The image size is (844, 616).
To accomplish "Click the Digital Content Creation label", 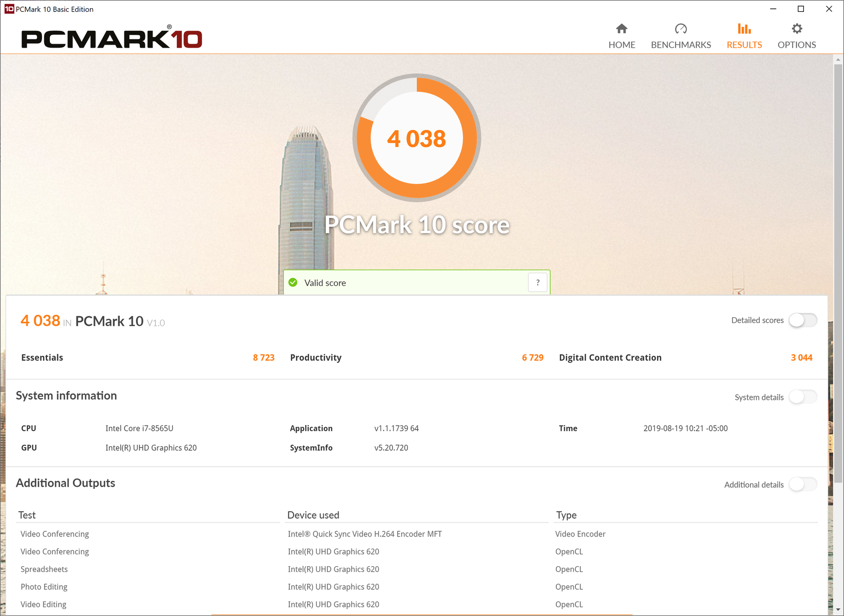I will click(610, 358).
